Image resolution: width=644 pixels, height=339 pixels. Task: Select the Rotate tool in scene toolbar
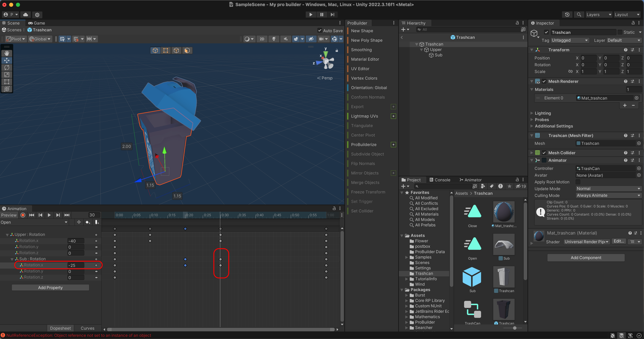click(x=7, y=68)
